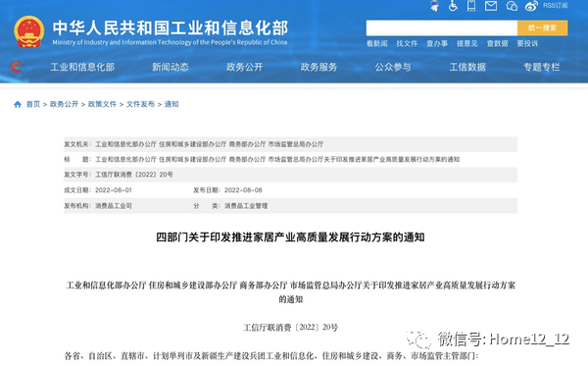Open the 政务服务 navigation menu
Viewport: 588px width, 366px height.
[x=318, y=67]
